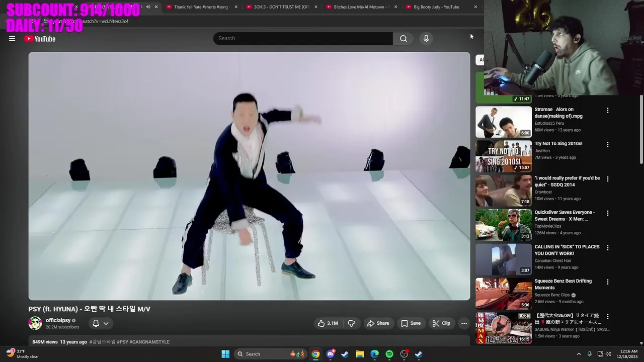The image size is (644, 362).
Task: Create a Clip of the video
Action: (441, 323)
